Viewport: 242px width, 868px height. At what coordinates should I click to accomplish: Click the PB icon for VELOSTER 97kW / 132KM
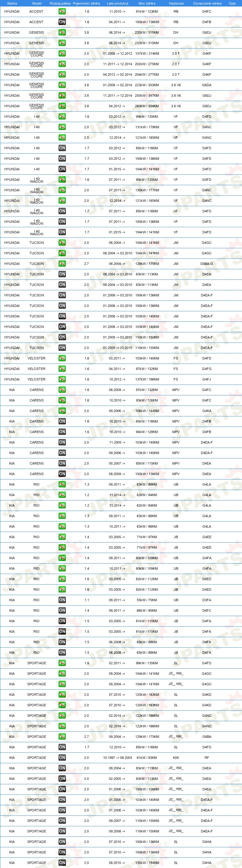62,369
